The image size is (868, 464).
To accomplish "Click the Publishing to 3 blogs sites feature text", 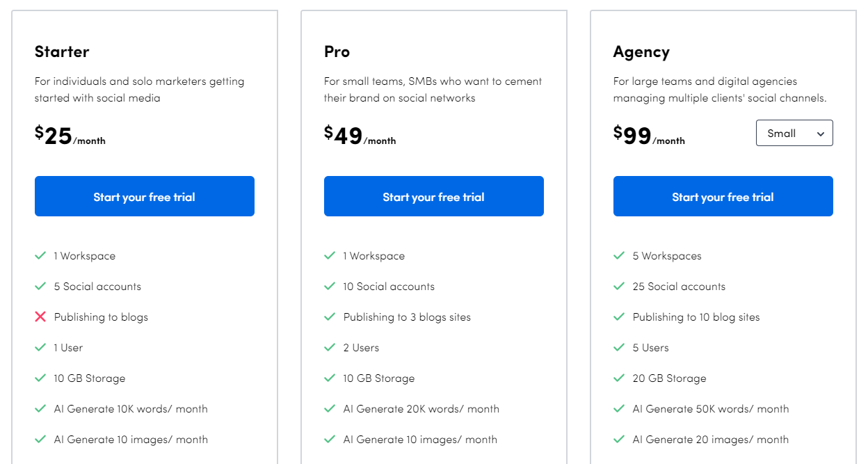I will click(x=407, y=317).
